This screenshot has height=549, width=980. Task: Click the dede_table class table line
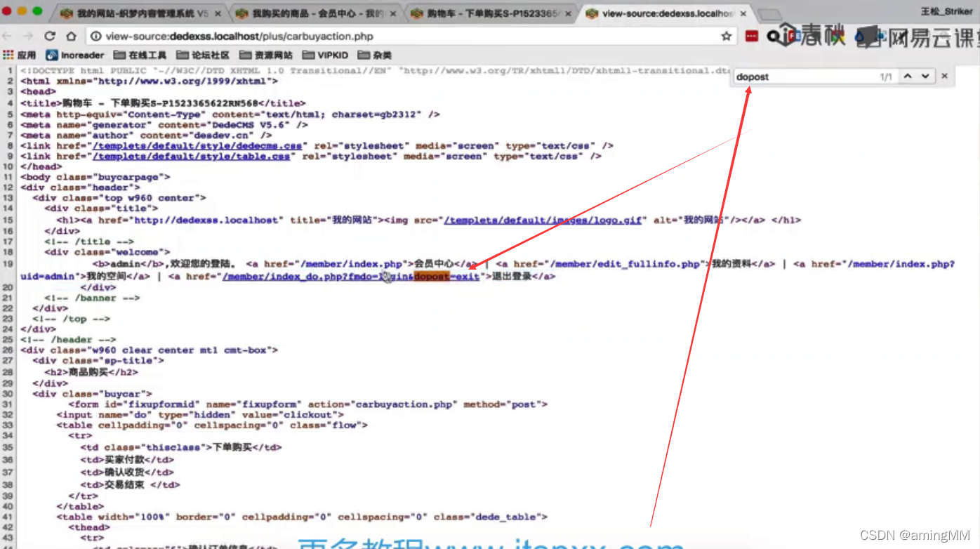302,517
